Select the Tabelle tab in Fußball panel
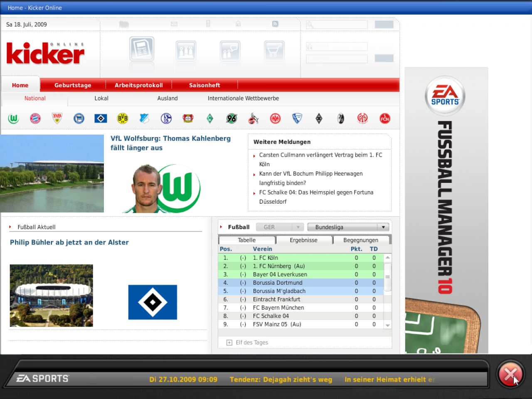 pyautogui.click(x=247, y=240)
